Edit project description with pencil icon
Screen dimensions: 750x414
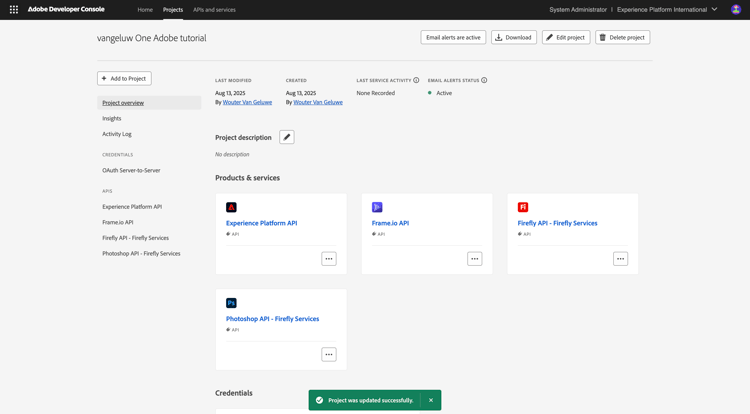tap(287, 137)
